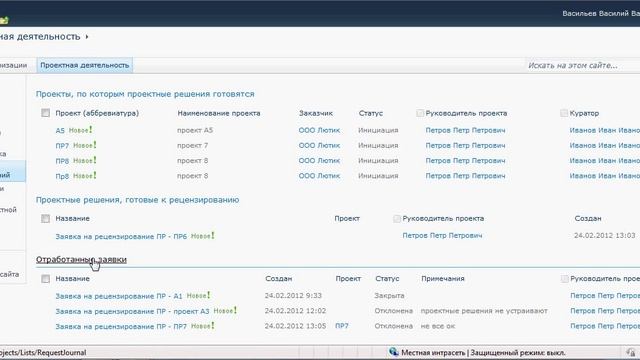Sort by Создан column in ready-for-review table
Screen dimensions: 640x360
pyautogui.click(x=588, y=219)
